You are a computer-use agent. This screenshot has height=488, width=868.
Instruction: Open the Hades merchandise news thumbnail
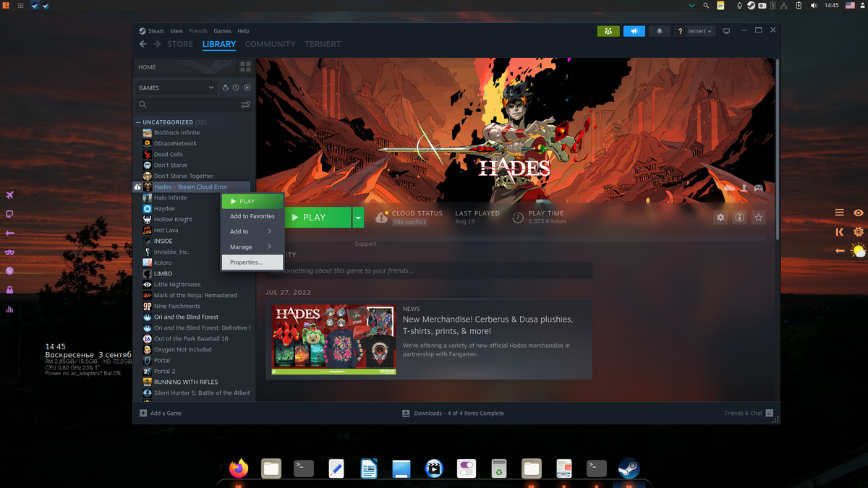pos(333,339)
